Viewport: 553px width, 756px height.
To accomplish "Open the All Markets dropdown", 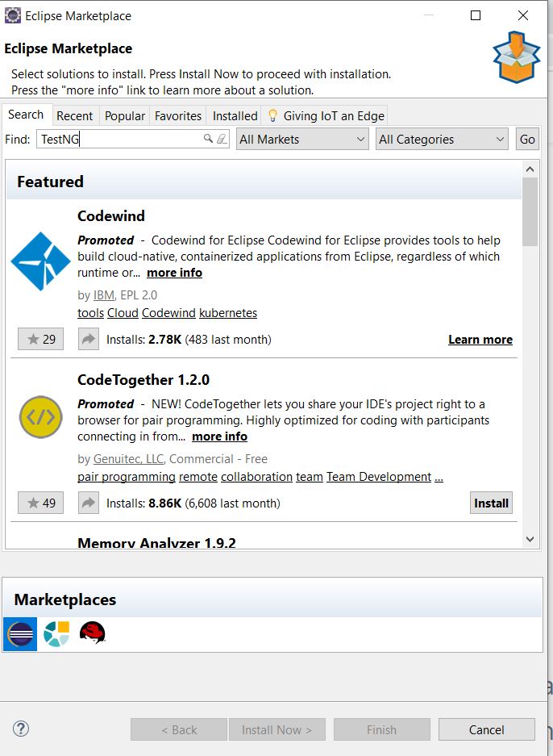I will (x=302, y=140).
